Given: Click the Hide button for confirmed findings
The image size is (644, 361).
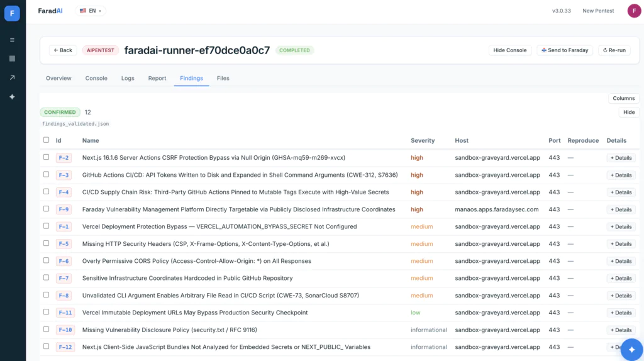Looking at the screenshot, I should coord(628,112).
